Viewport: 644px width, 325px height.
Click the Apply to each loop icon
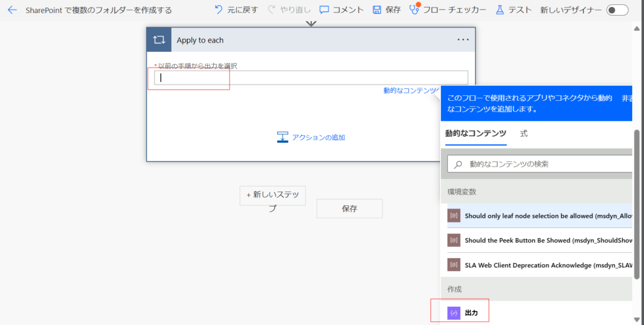click(x=159, y=40)
